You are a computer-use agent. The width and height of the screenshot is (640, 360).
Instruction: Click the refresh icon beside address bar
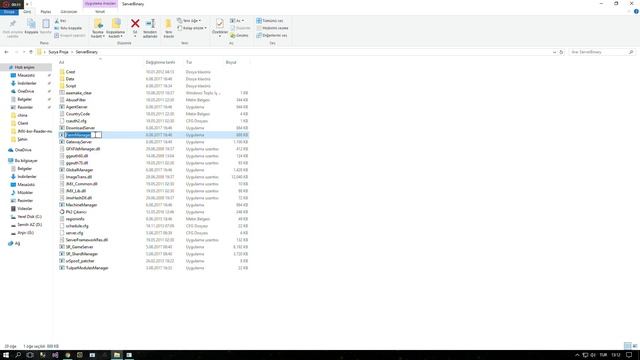point(561,52)
